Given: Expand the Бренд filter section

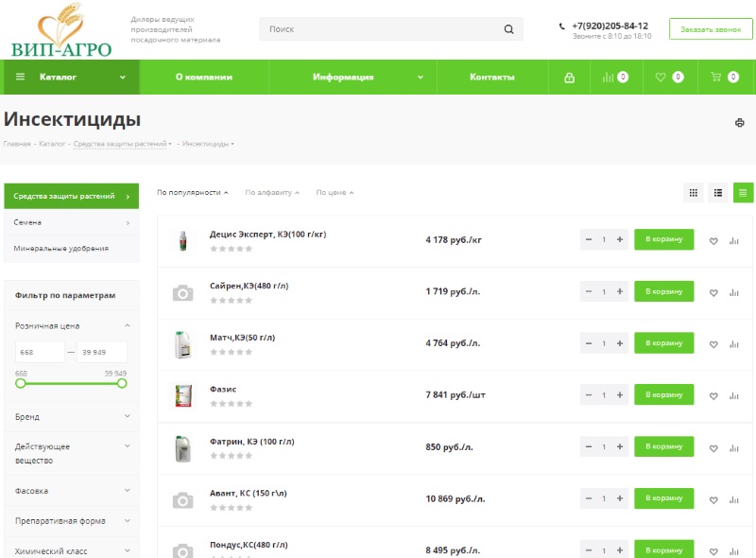Looking at the screenshot, I should point(72,416).
